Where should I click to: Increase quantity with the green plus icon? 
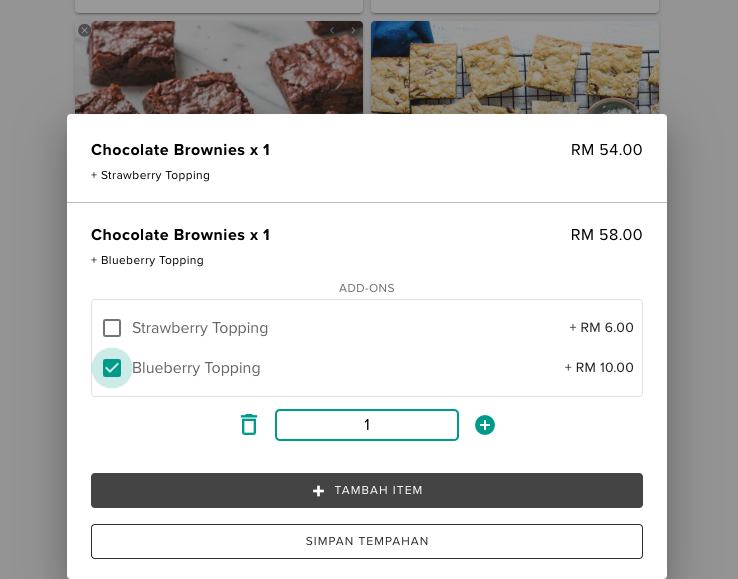[485, 425]
